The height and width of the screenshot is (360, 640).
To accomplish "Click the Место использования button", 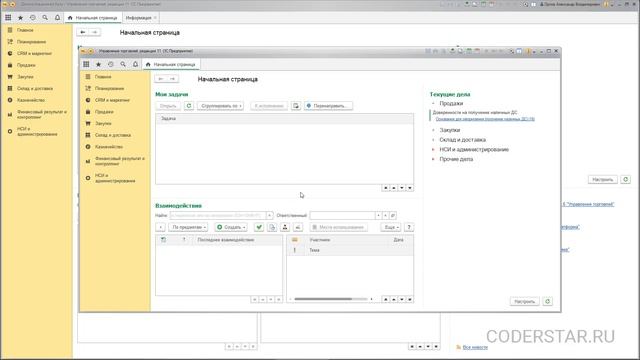I will 338,227.
